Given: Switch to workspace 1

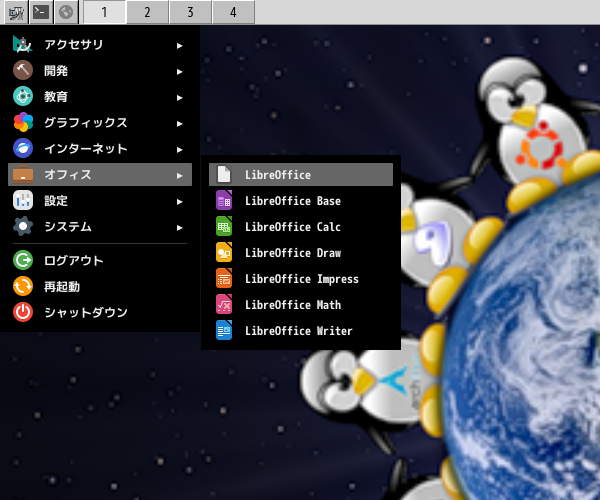Looking at the screenshot, I should (x=104, y=12).
